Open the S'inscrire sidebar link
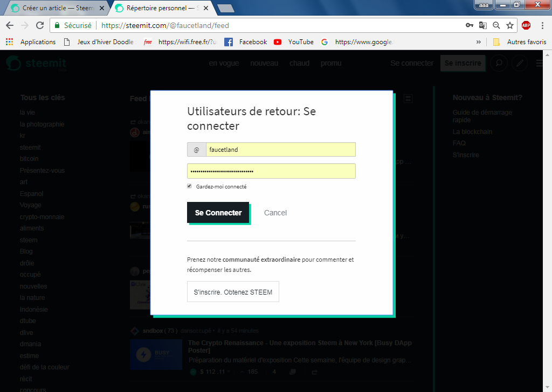552x392 pixels. click(x=466, y=155)
